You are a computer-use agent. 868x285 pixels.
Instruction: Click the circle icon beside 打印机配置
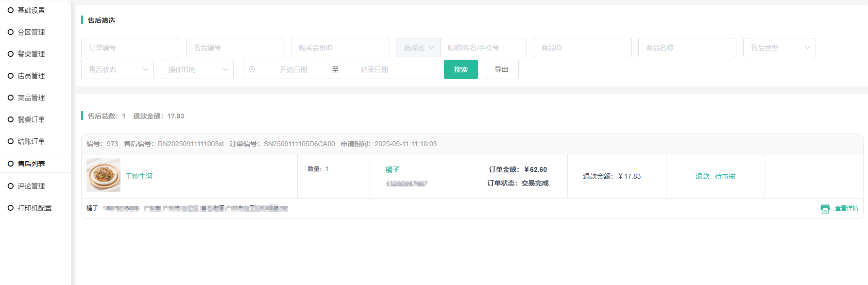11,208
